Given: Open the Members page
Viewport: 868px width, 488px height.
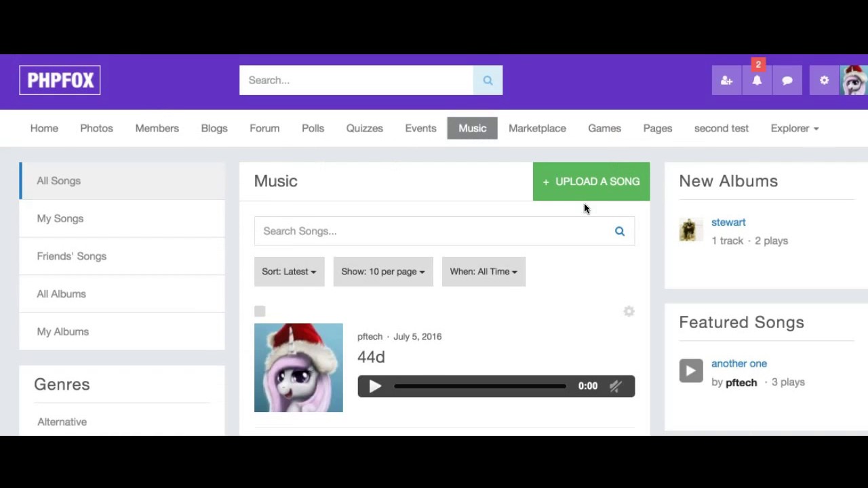Looking at the screenshot, I should (157, 128).
